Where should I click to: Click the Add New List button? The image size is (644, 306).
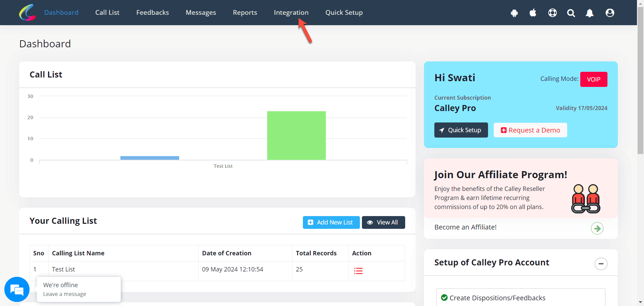[x=331, y=222]
